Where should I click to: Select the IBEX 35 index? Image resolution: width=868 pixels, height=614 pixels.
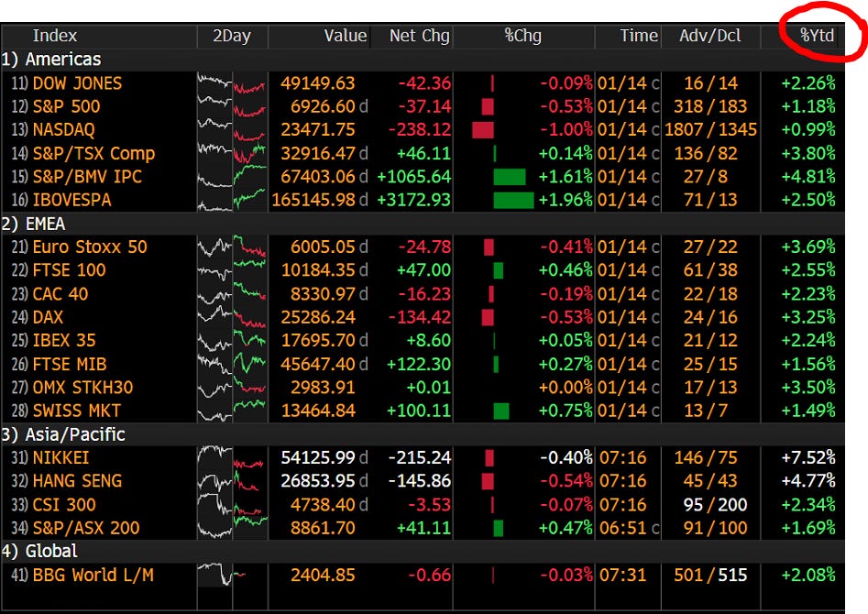tap(63, 341)
